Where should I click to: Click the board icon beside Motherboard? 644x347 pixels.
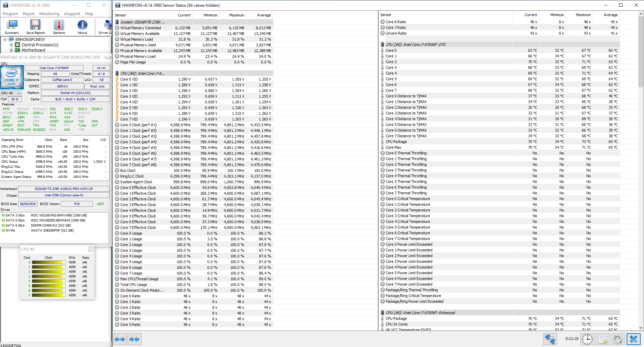(x=17, y=50)
